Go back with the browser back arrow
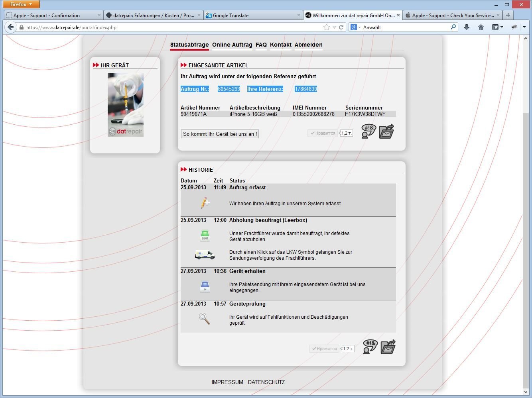532x398 pixels. 11,27
